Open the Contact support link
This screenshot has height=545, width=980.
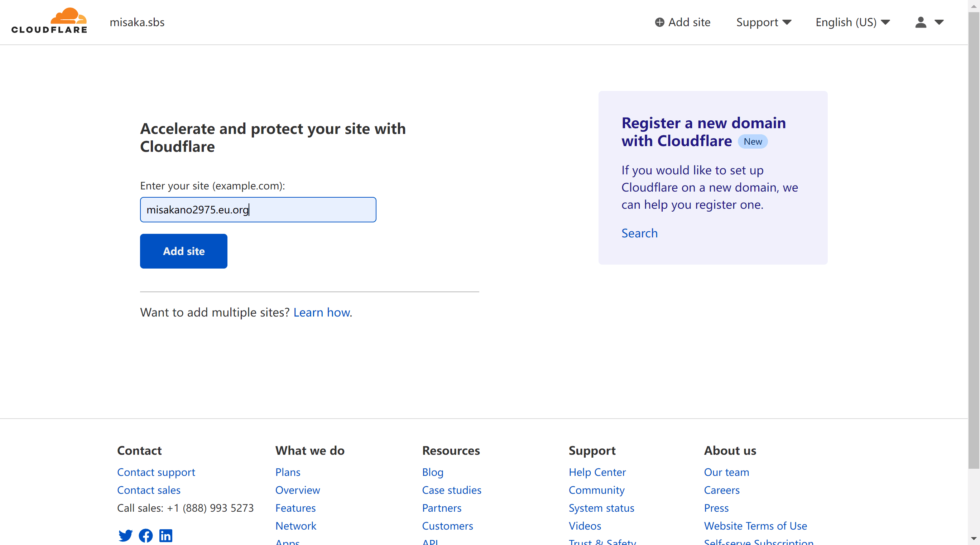coord(156,472)
